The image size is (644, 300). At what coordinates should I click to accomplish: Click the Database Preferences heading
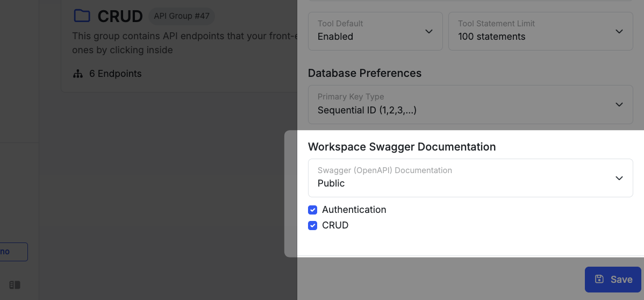[364, 73]
